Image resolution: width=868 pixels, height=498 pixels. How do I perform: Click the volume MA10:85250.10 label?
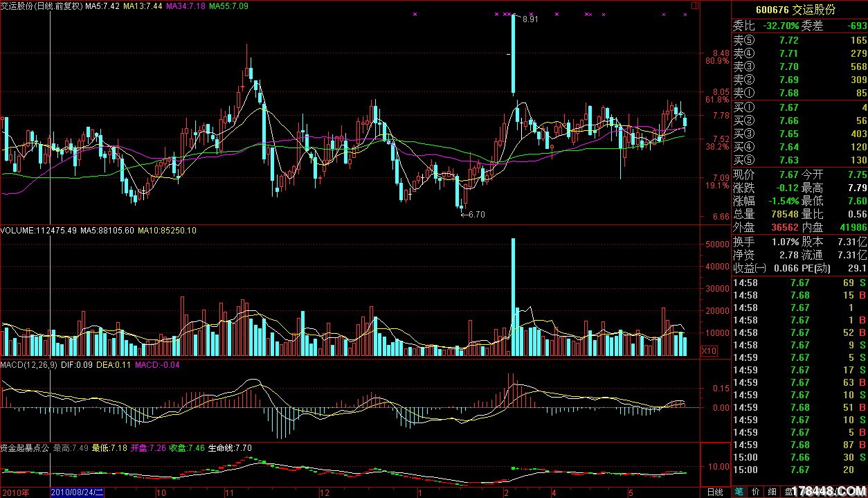[167, 231]
